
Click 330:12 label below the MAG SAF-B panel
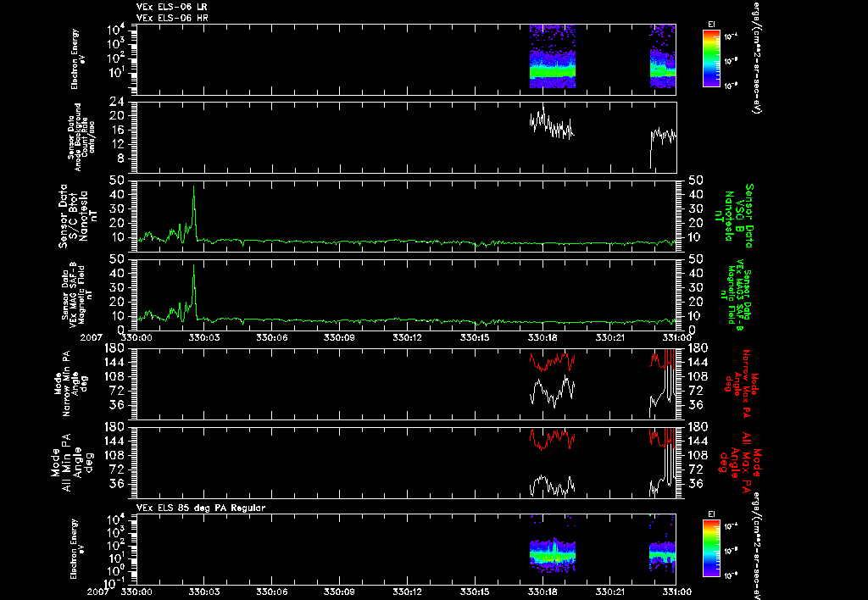(408, 336)
